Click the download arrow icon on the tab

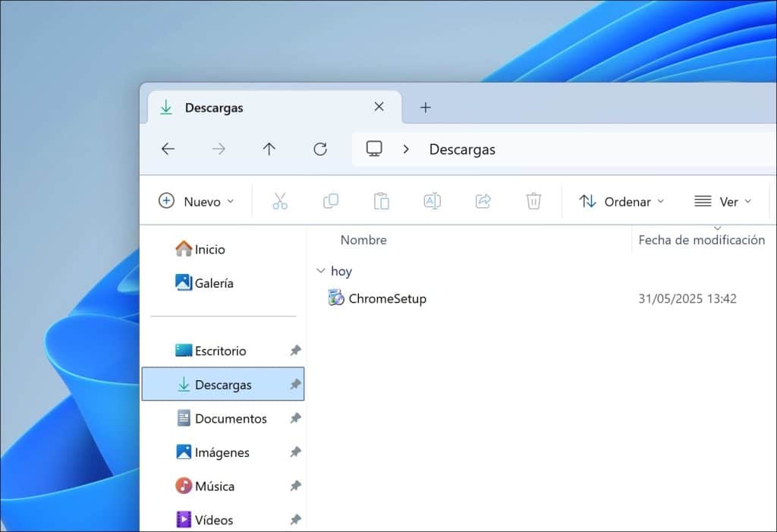pos(166,107)
